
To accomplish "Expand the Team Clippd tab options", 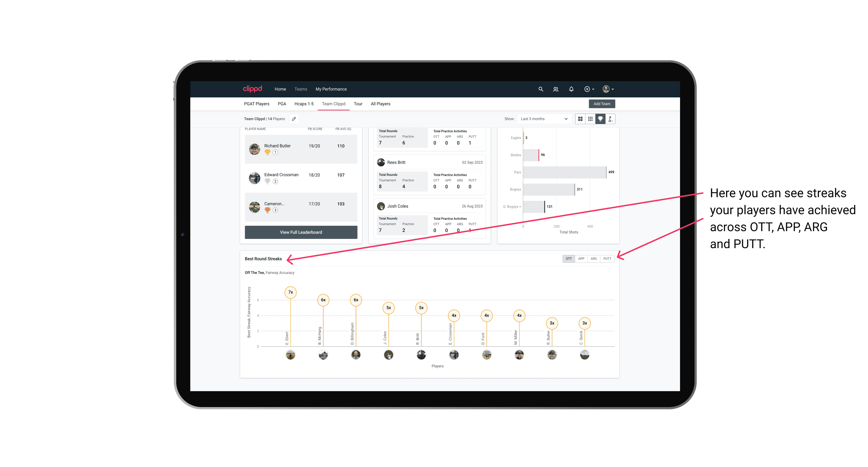I will (334, 104).
